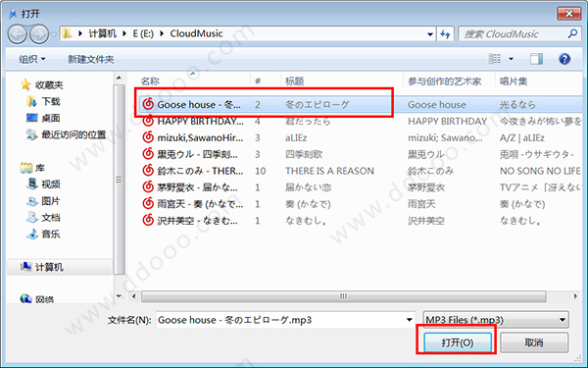Open 最近访问的位置 in the sidebar
This screenshot has height=368, width=588.
tap(73, 134)
